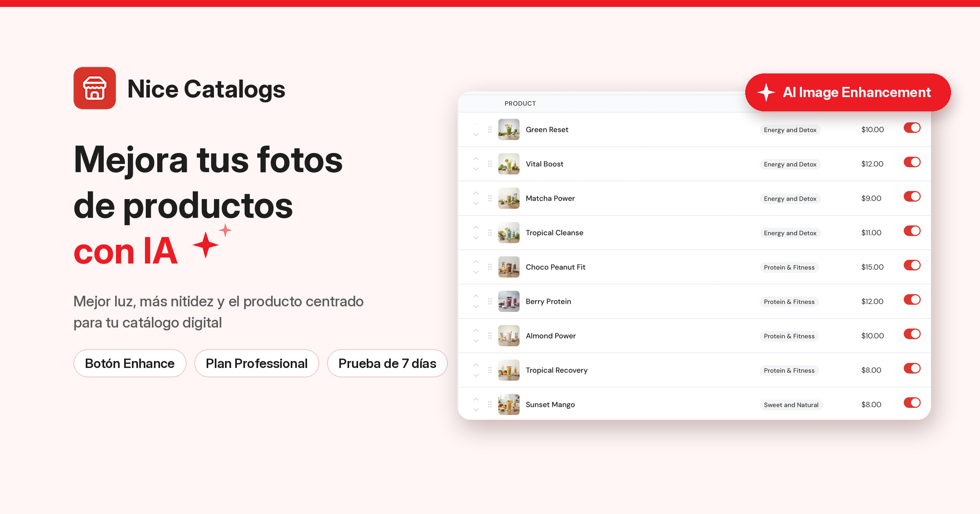Move Green Reset down with the down chevron

(476, 135)
